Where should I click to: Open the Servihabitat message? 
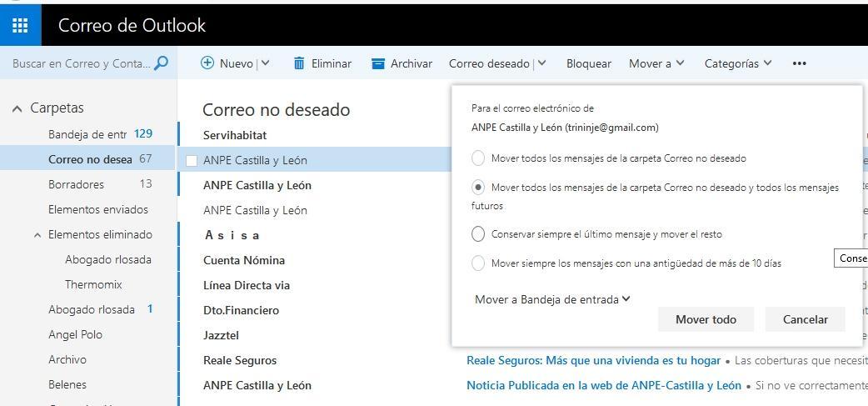[x=235, y=135]
